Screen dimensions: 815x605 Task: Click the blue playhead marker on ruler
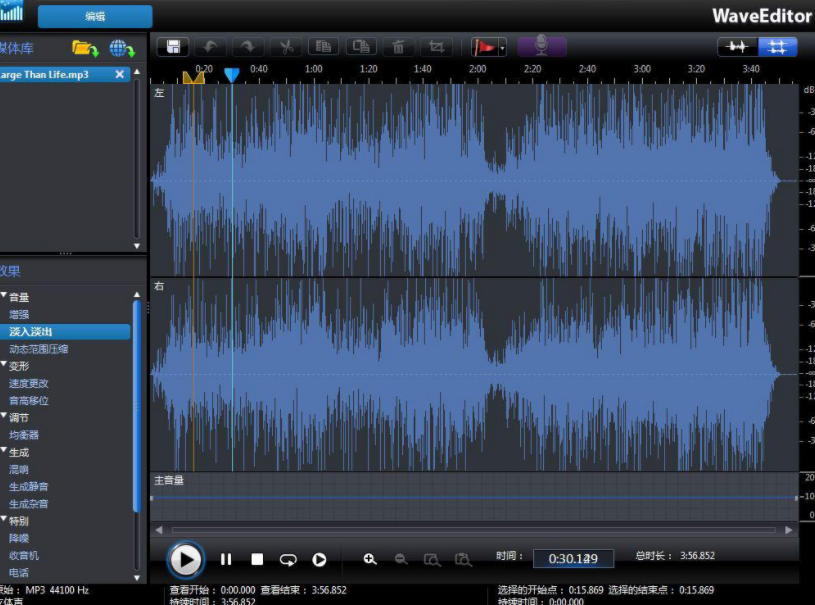[232, 75]
